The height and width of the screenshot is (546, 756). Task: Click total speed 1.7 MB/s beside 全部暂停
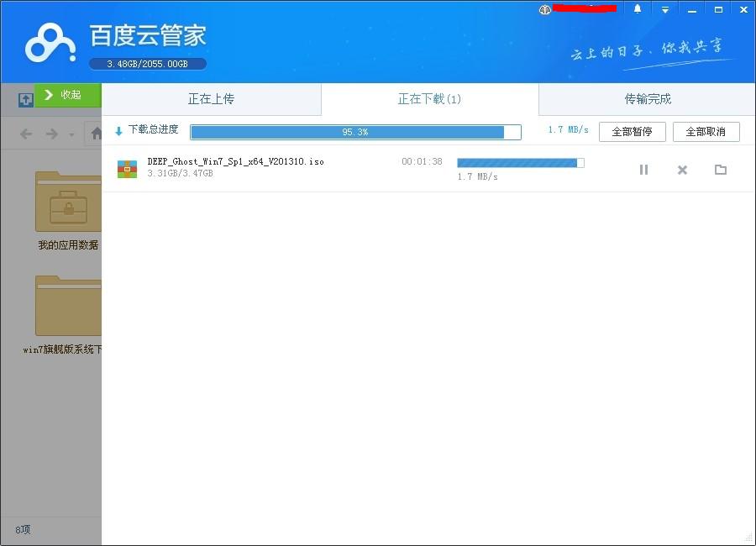[568, 129]
